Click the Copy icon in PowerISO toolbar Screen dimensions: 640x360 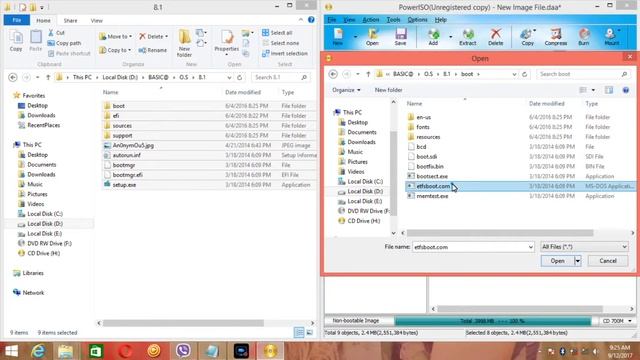tap(527, 36)
